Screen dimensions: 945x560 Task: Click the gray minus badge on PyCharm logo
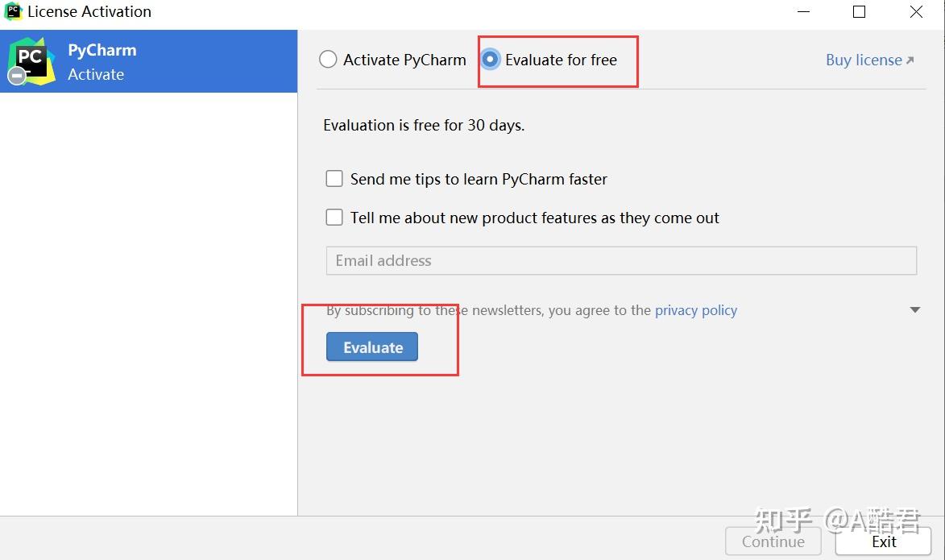[15, 77]
